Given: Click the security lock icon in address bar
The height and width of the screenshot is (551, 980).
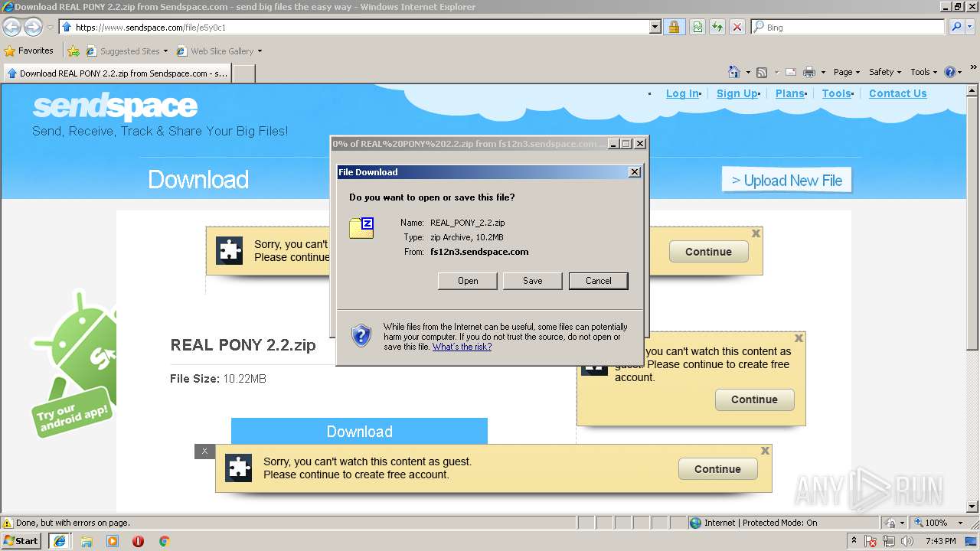Looking at the screenshot, I should click(674, 27).
